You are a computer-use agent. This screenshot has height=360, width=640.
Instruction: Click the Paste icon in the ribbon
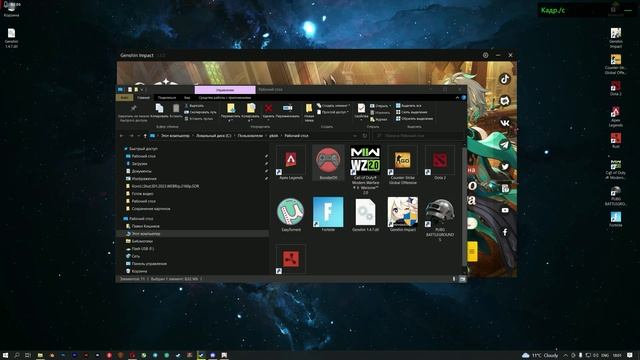176,108
